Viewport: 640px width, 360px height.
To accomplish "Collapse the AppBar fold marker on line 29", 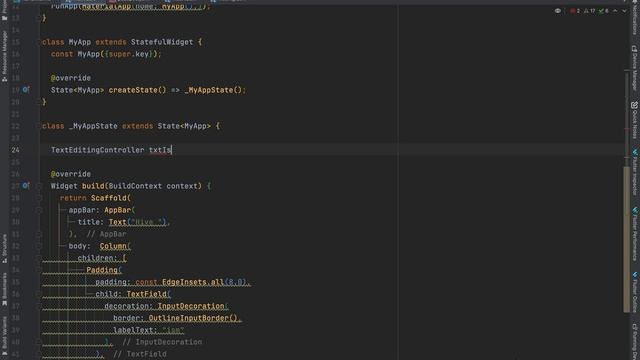I will tap(39, 210).
